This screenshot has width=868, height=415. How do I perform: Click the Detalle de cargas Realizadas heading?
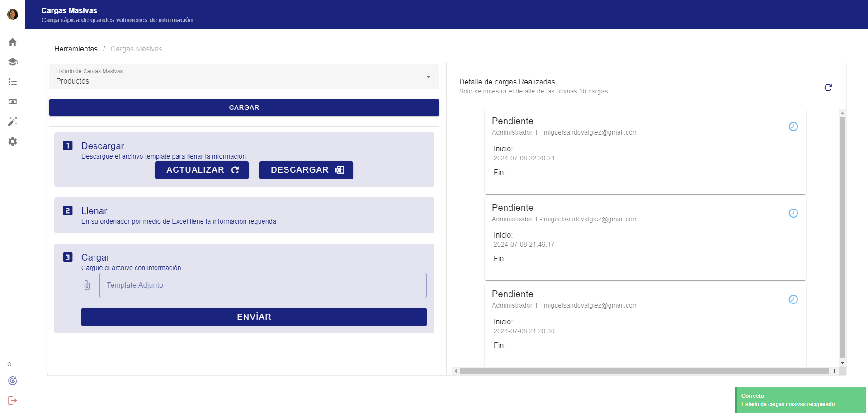(x=508, y=82)
